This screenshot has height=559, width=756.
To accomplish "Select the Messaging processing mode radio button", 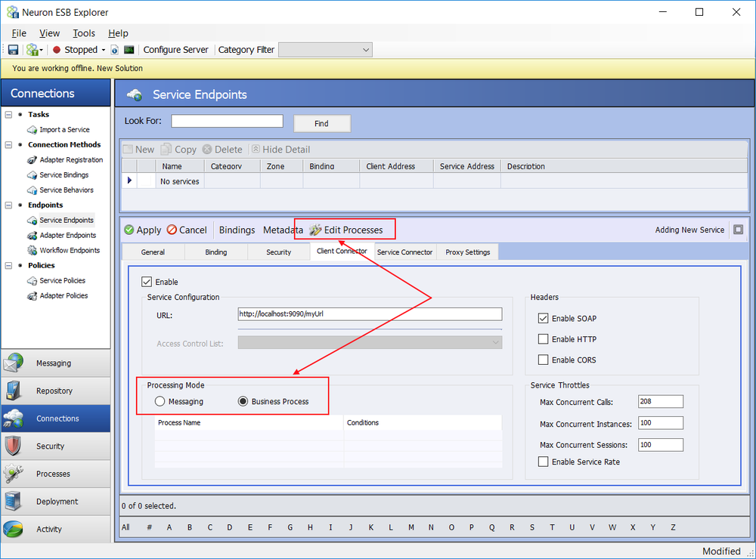I will (160, 401).
